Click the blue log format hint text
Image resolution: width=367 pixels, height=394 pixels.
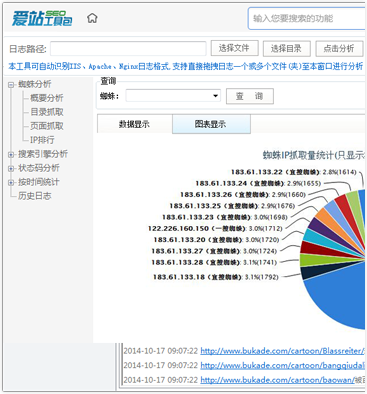click(x=185, y=66)
